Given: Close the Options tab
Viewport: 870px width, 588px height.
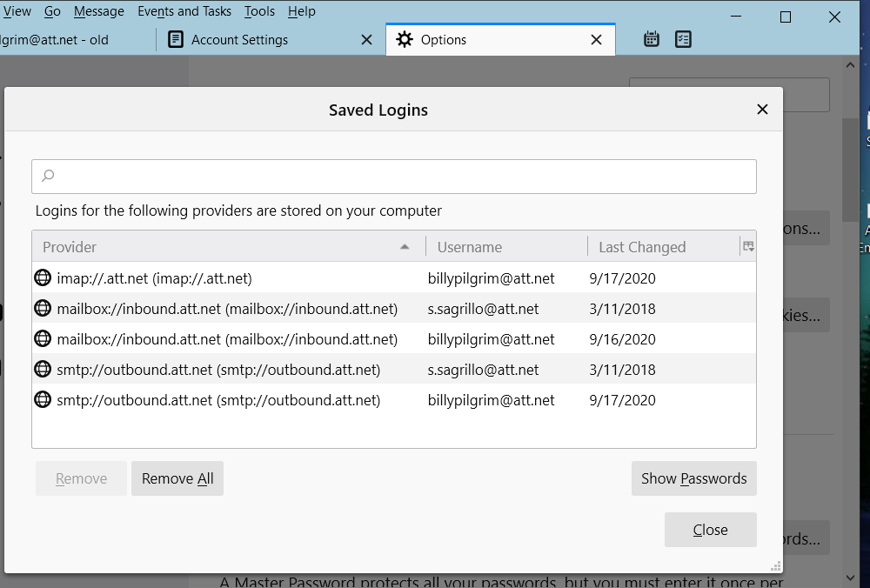Looking at the screenshot, I should (x=596, y=39).
